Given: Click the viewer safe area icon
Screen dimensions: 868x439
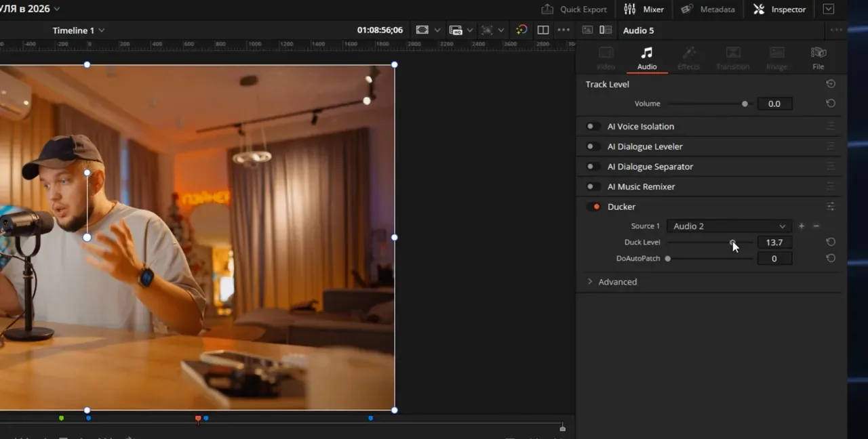Looking at the screenshot, I should click(x=422, y=30).
